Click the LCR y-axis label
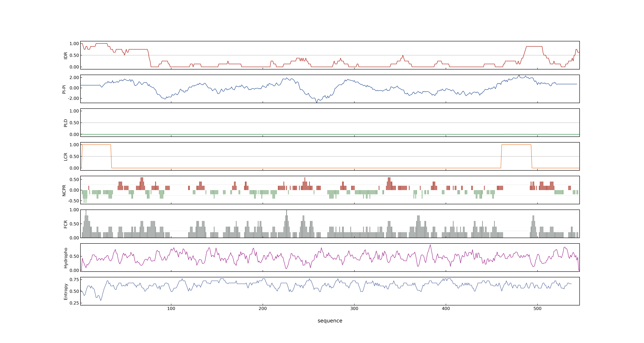Viewport: 644px width, 343px height. pyautogui.click(x=66, y=157)
